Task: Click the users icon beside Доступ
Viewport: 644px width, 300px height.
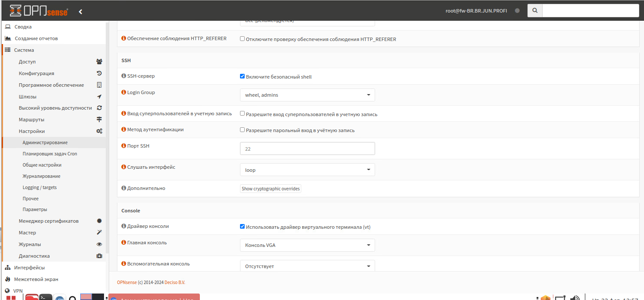Action: (99, 62)
